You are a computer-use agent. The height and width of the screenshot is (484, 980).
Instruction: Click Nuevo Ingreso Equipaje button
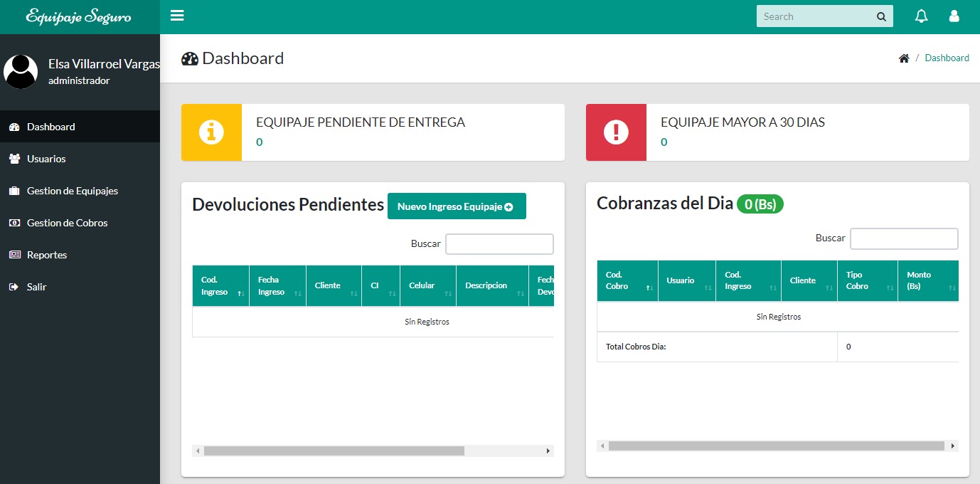pos(456,206)
